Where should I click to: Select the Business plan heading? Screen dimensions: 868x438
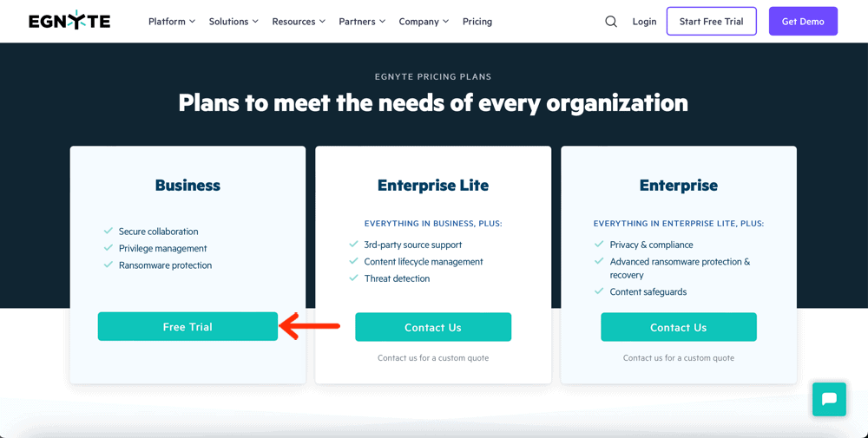pos(187,186)
